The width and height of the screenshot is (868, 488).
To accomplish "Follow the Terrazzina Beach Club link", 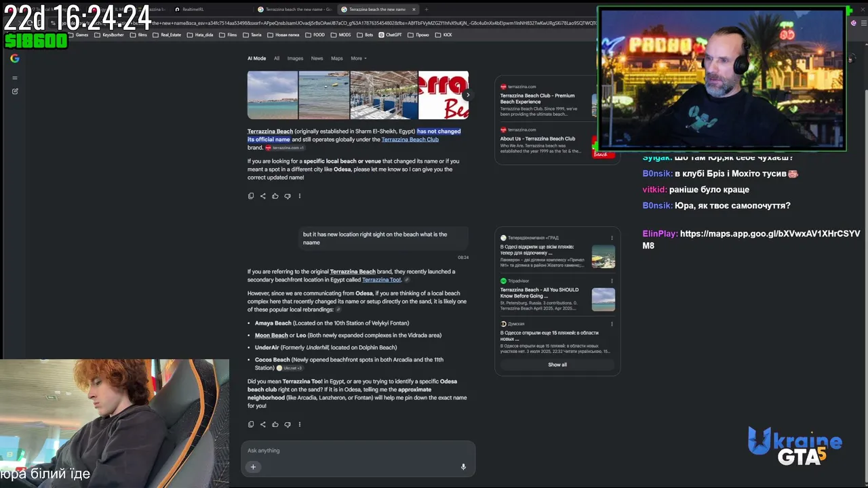I will (410, 140).
